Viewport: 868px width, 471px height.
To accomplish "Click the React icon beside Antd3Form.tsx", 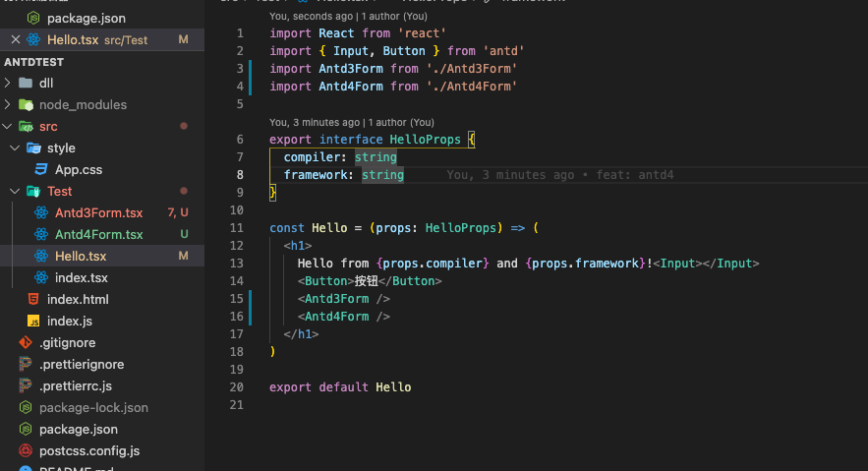I will 41,212.
